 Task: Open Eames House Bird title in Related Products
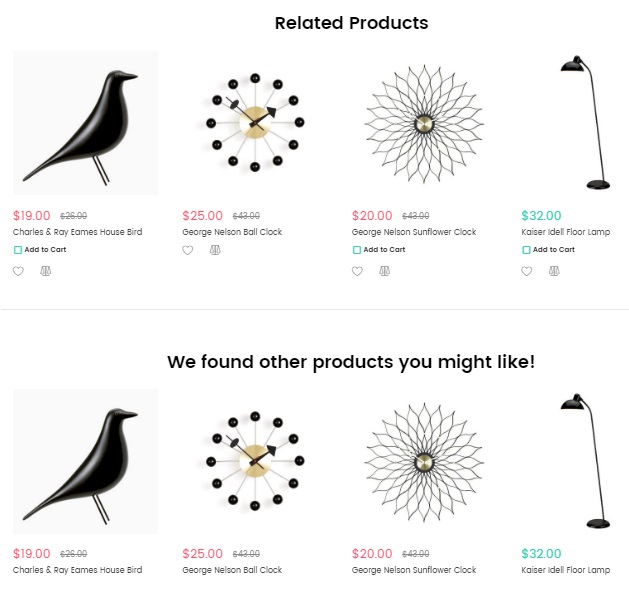click(x=77, y=232)
